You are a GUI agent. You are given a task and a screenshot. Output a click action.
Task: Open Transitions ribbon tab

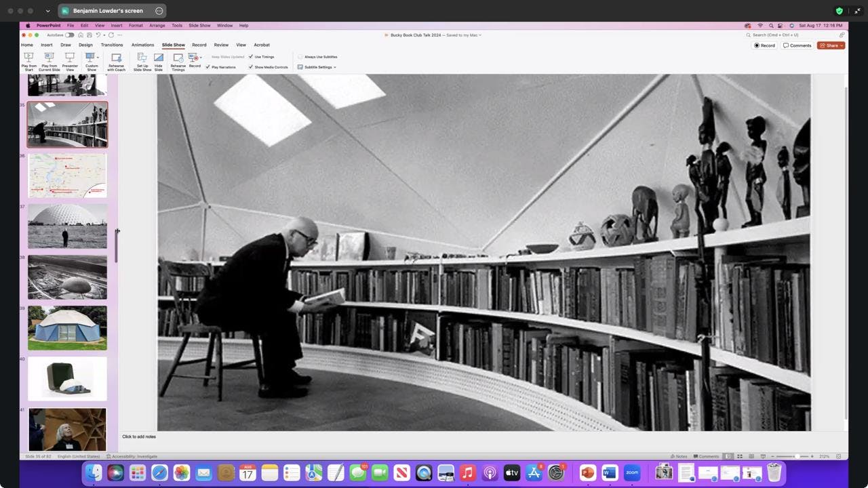[x=112, y=45]
